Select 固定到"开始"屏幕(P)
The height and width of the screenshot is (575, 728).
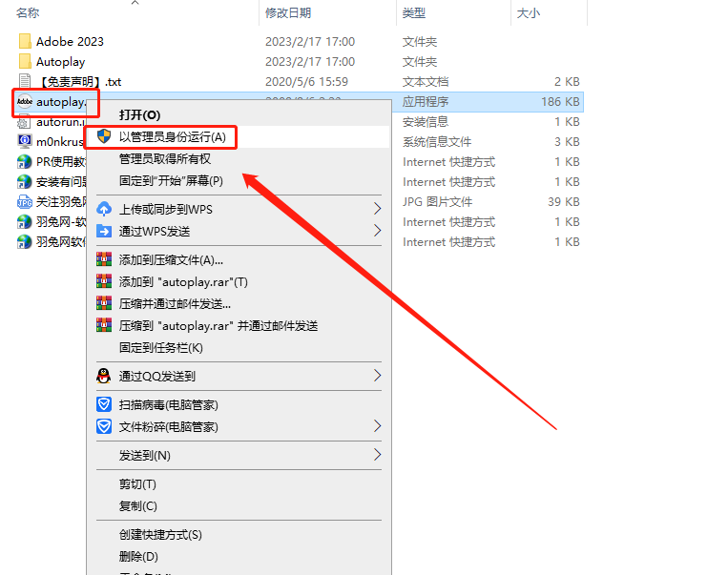171,180
